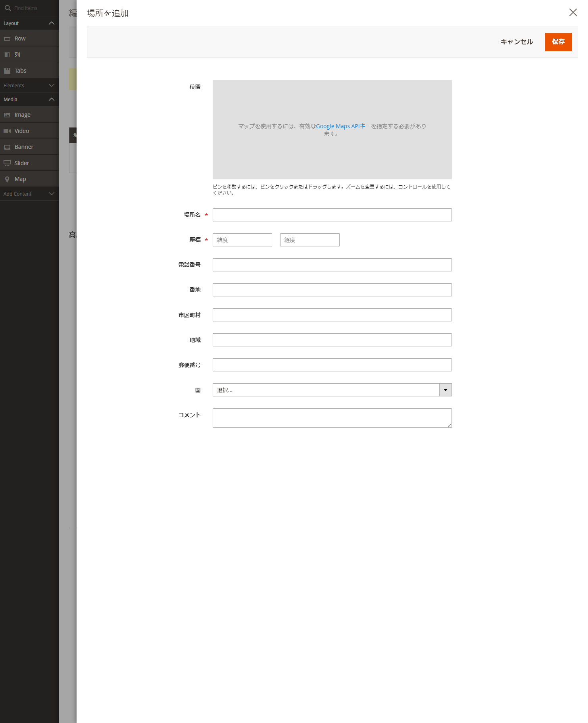Select the 列 column icon
The width and height of the screenshot is (588, 723).
[7, 55]
